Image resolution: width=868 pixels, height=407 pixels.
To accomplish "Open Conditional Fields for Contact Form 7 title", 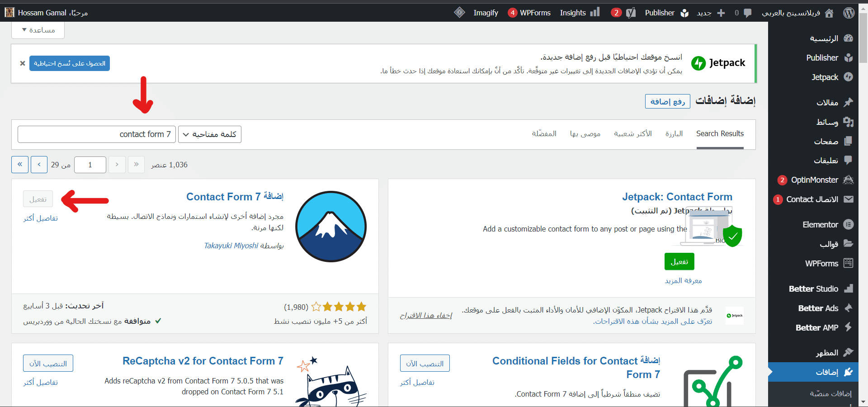I will pyautogui.click(x=576, y=367).
